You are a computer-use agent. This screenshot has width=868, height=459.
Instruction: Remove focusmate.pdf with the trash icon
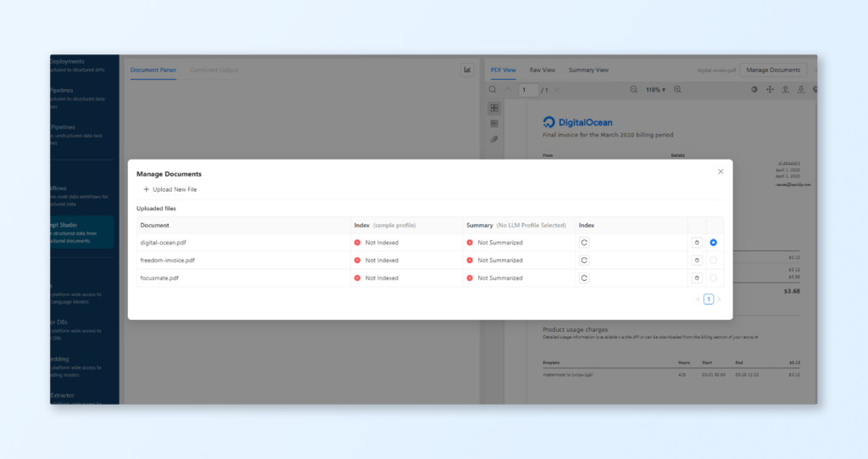point(697,278)
